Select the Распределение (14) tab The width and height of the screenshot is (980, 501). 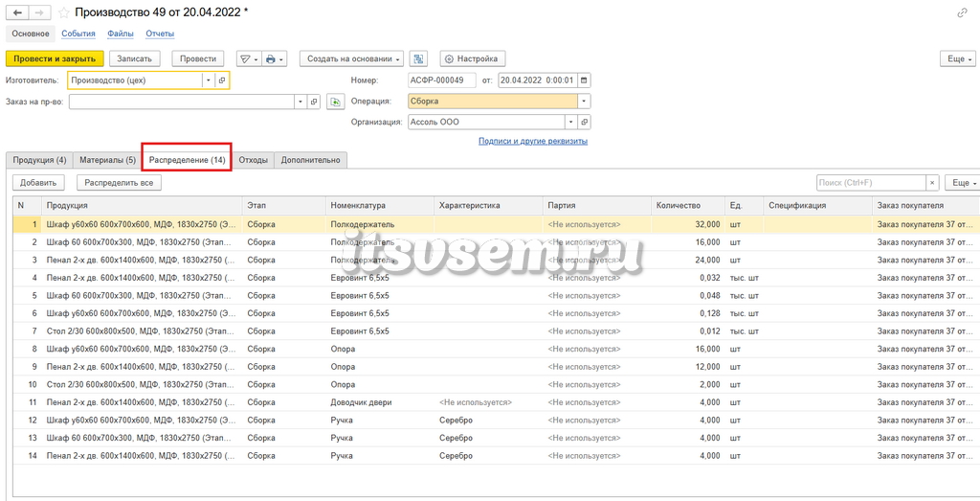point(187,160)
